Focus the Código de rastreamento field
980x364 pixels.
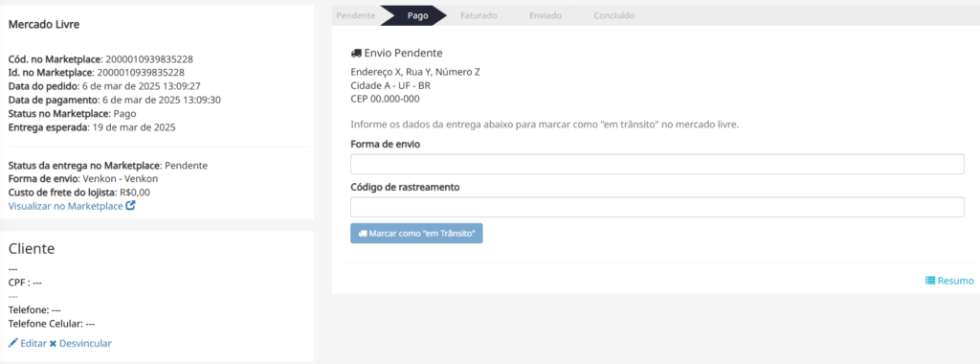(657, 207)
